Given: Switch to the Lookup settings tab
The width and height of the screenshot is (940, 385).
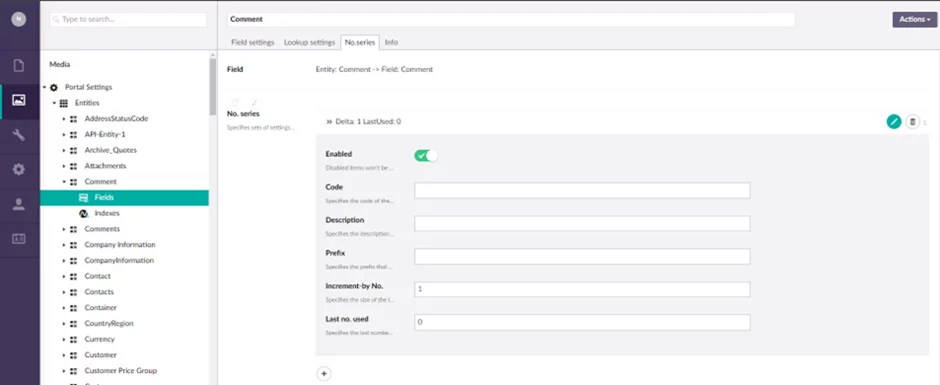Looking at the screenshot, I should (x=309, y=43).
